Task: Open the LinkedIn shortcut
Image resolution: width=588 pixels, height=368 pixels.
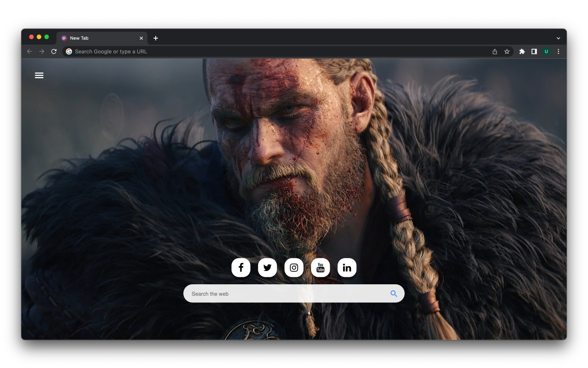Action: (x=347, y=268)
